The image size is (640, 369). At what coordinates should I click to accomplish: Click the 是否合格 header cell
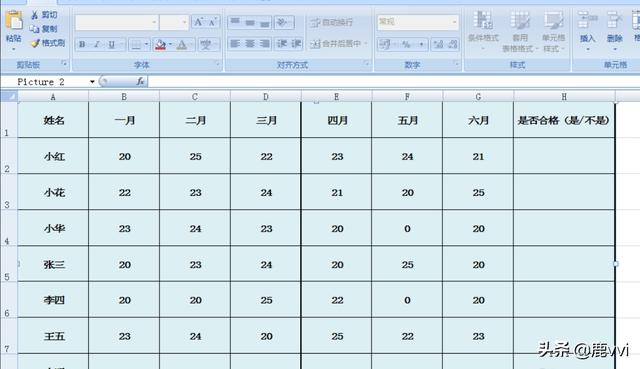click(x=564, y=120)
